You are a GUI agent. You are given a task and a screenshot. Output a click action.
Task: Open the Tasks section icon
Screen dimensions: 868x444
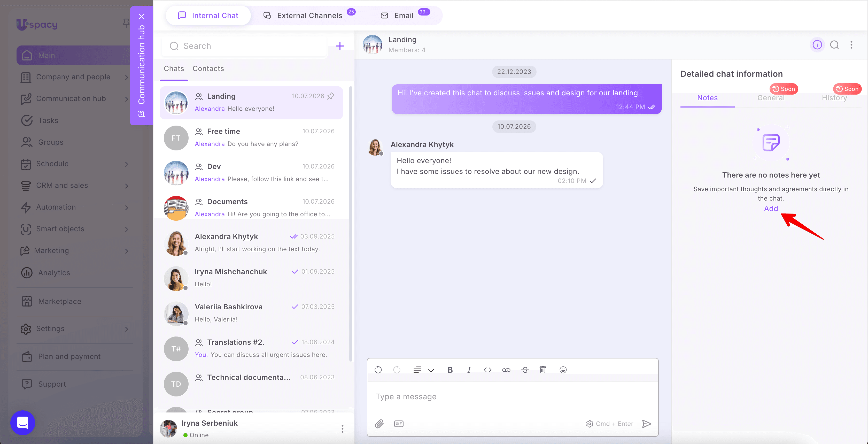coord(27,120)
